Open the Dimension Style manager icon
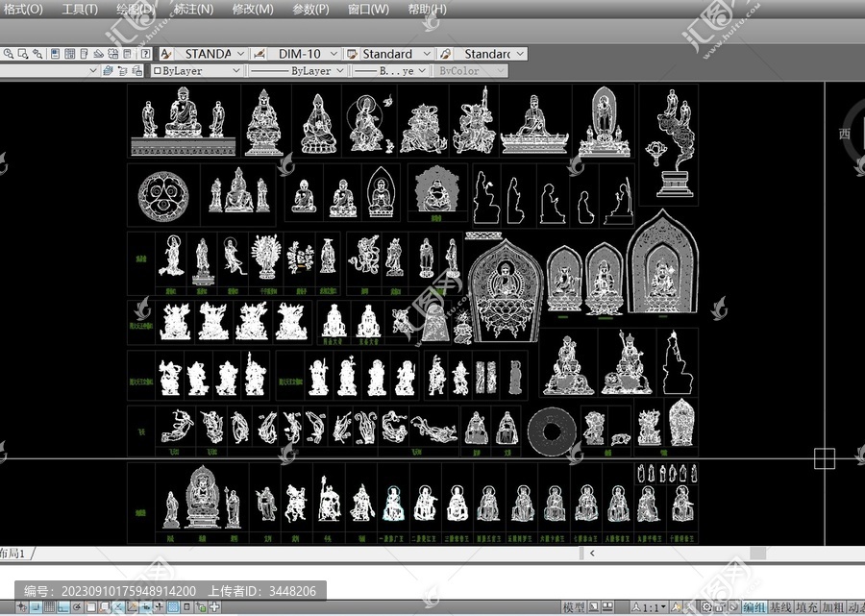Screen dimensions: 865x616 pyautogui.click(x=259, y=54)
